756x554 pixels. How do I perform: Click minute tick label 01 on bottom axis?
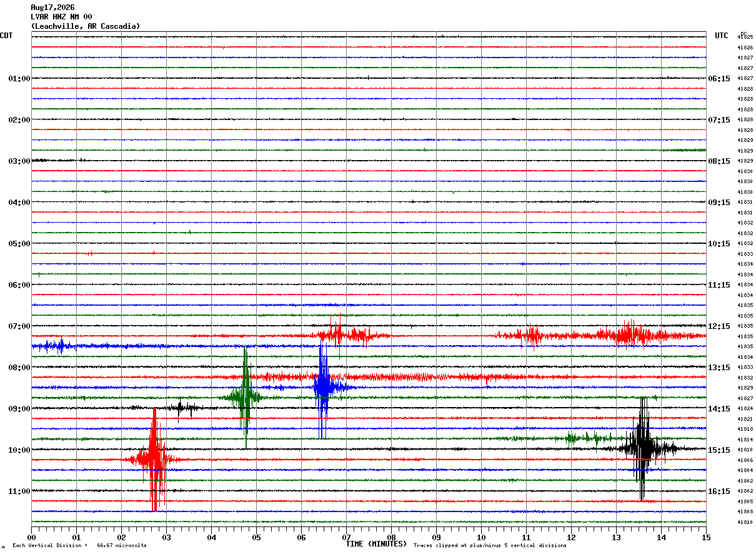click(x=76, y=538)
